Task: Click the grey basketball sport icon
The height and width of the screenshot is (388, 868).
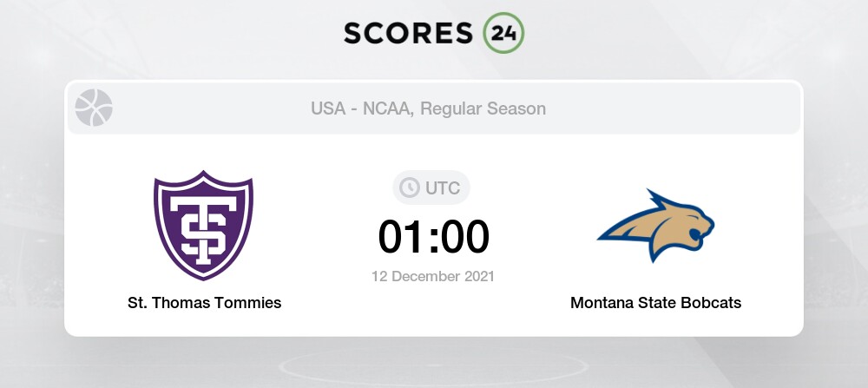Action: (x=94, y=108)
